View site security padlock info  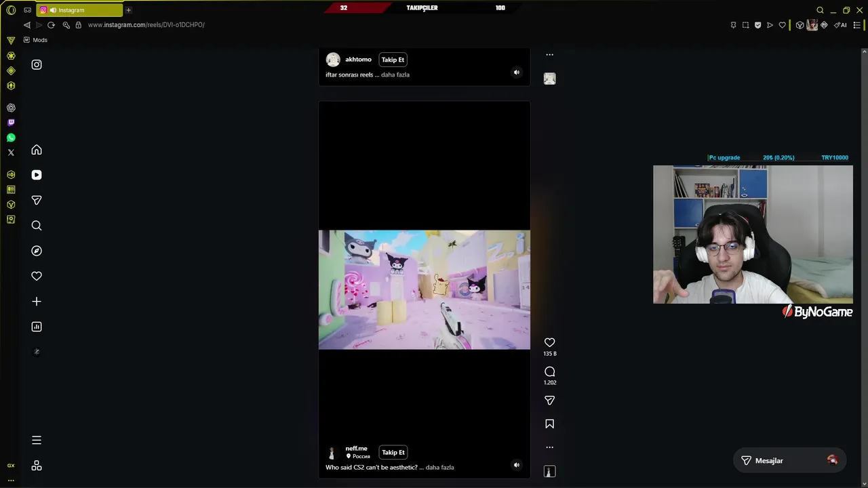click(x=78, y=25)
